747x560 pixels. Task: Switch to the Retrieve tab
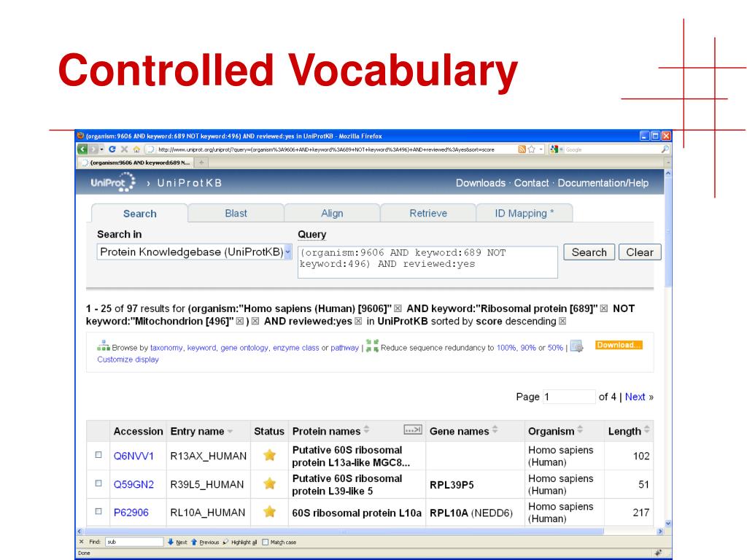[428, 214]
